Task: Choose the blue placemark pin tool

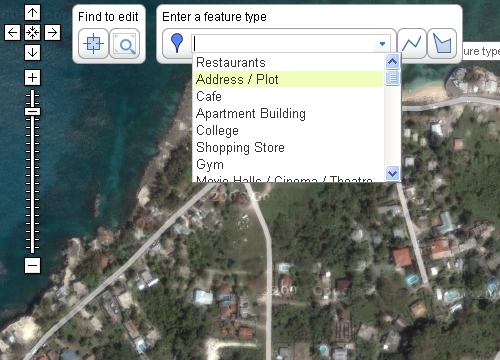Action: (177, 43)
